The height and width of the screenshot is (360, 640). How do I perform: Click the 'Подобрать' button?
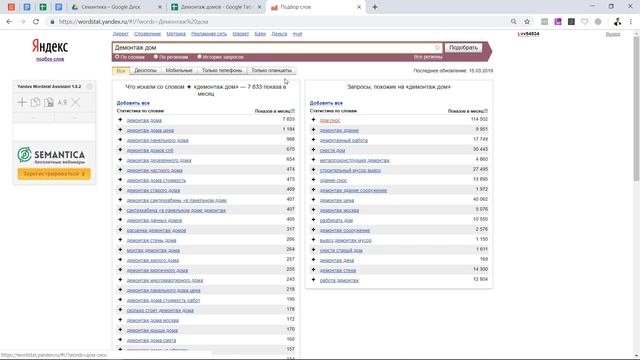[463, 48]
